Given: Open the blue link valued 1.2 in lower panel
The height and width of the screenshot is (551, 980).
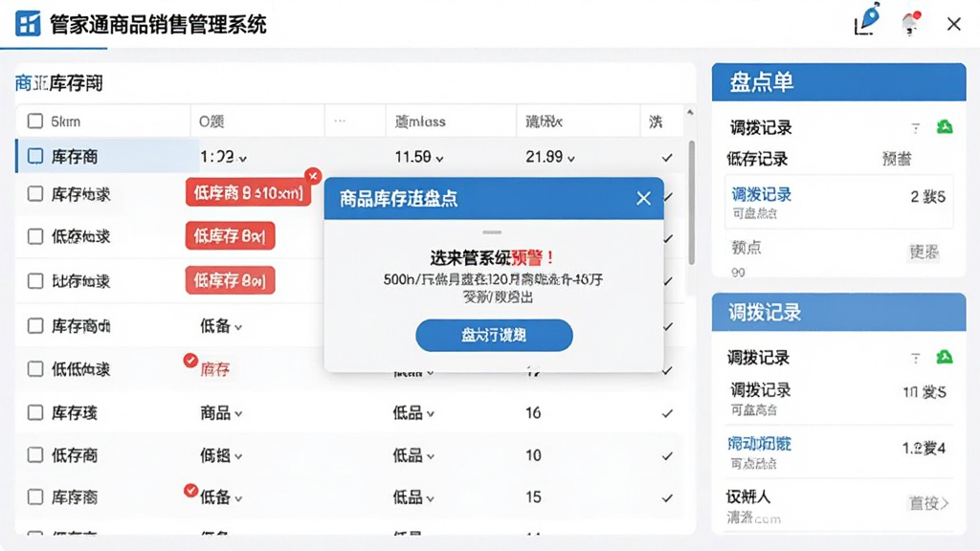Looking at the screenshot, I should [x=759, y=444].
